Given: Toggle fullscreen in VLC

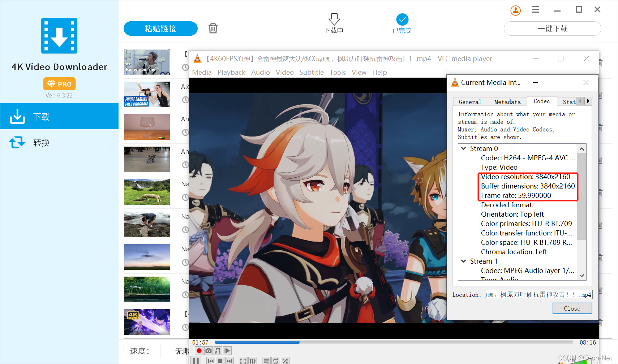Looking at the screenshot, I should pos(243,361).
